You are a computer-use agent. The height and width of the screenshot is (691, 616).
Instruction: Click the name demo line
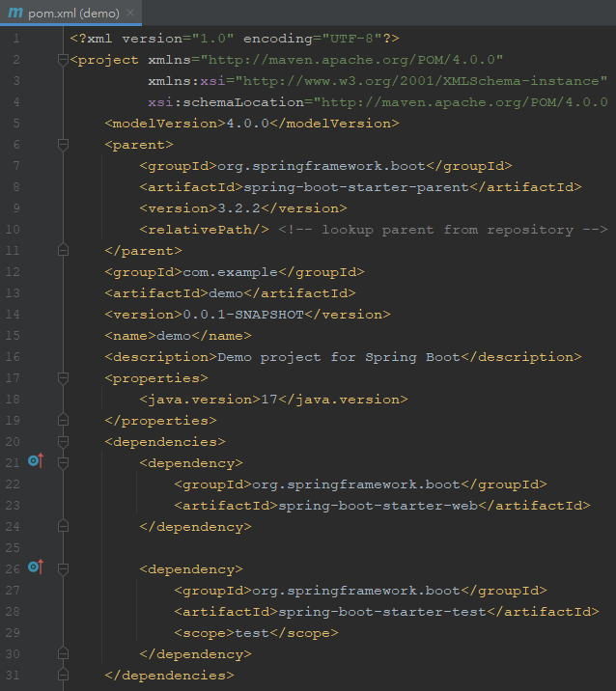click(x=179, y=335)
